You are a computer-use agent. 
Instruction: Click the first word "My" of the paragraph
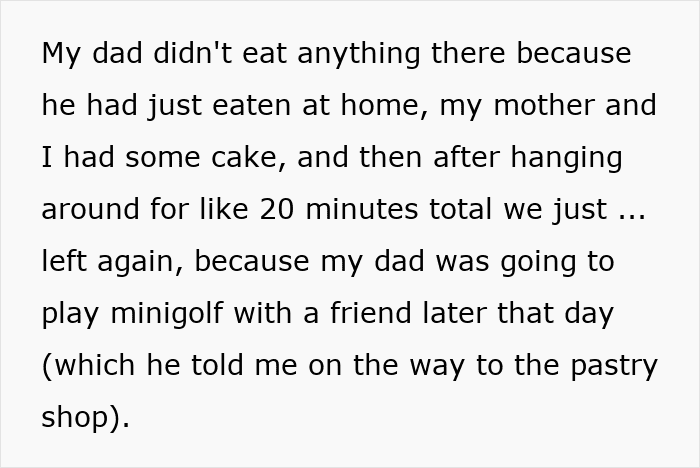59,54
